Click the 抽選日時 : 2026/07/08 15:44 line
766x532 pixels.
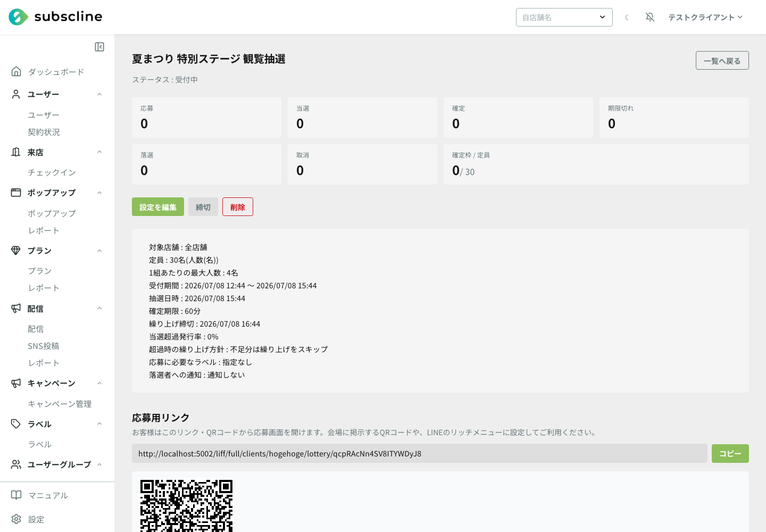(x=197, y=298)
